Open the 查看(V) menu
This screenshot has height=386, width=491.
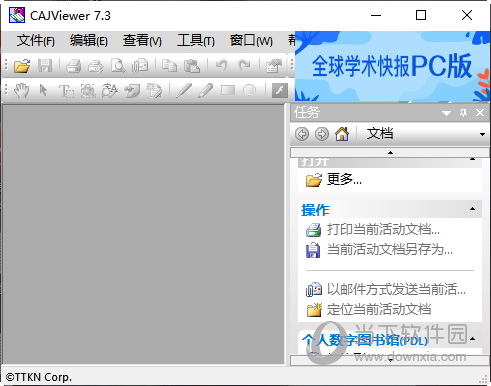coord(142,41)
